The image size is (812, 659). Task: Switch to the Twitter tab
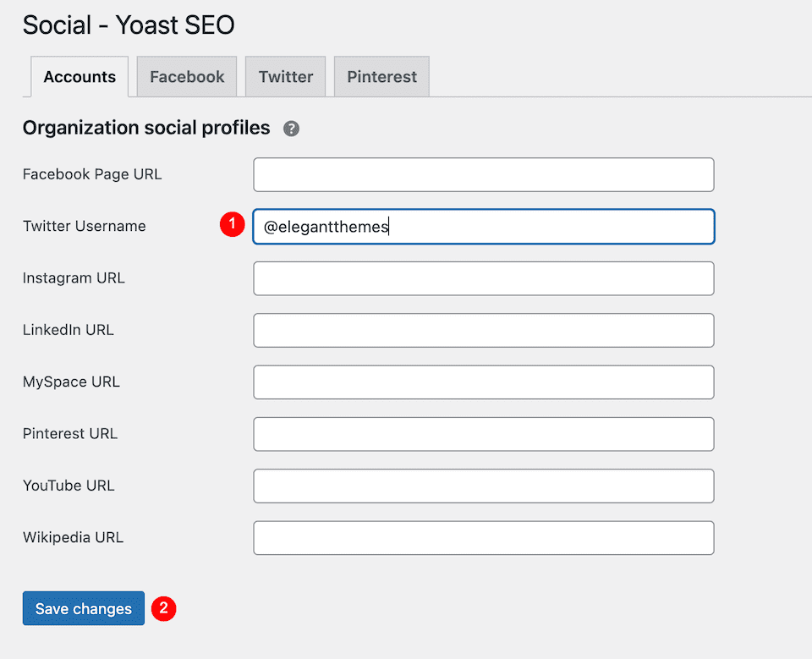pyautogui.click(x=285, y=76)
